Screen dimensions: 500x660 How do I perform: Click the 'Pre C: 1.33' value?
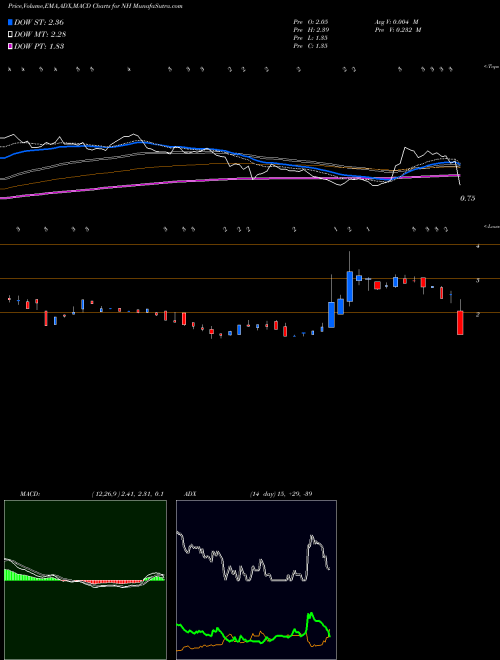point(311,46)
